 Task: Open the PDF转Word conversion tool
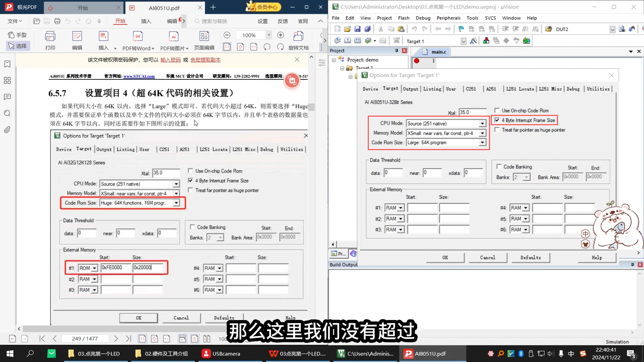pos(137,40)
